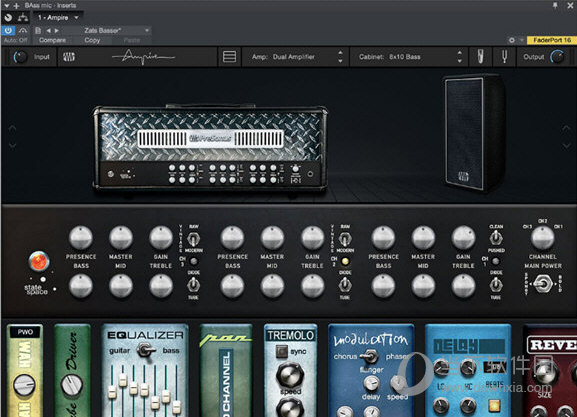Screen dimensions: 577x417
Task: Click the Compare button
Action: 52,40
